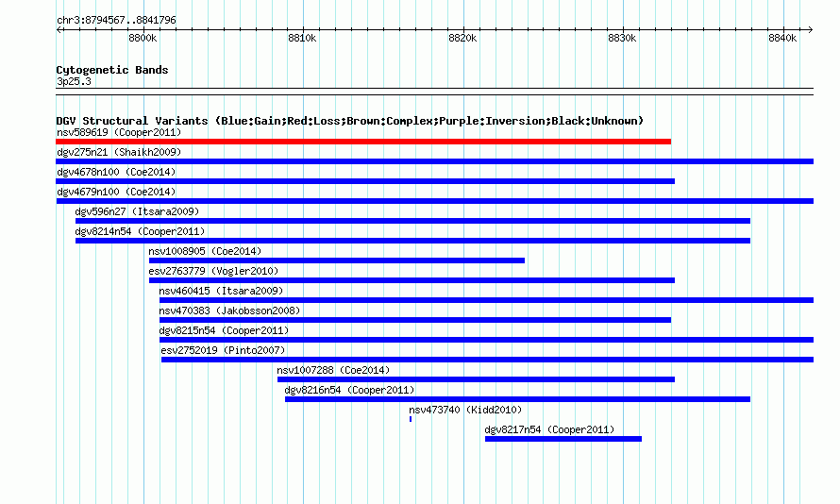Screen dimensions: 840x504
Task: Open dgv8215n54 (Cooper2011) label
Action: (224, 330)
